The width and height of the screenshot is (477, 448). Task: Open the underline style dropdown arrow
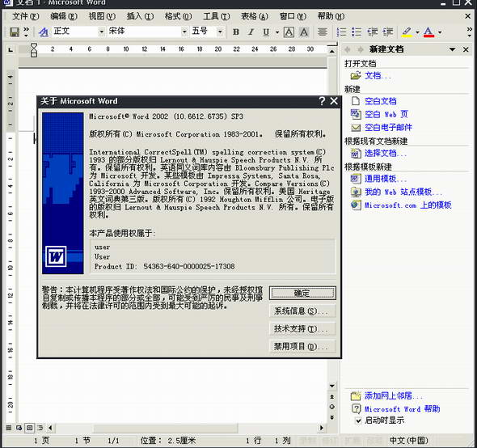pos(276,32)
